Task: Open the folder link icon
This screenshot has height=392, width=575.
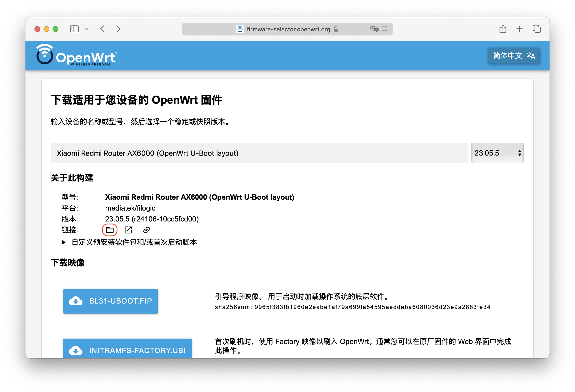Action: [110, 230]
